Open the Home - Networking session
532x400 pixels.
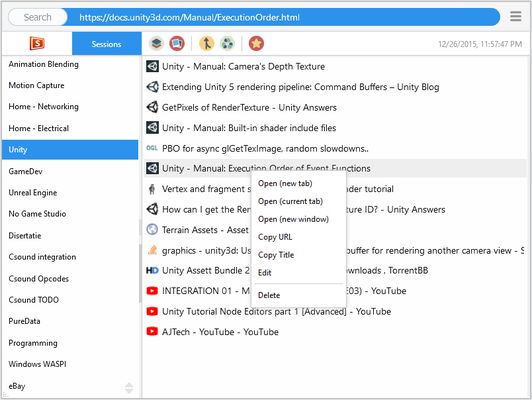point(70,107)
